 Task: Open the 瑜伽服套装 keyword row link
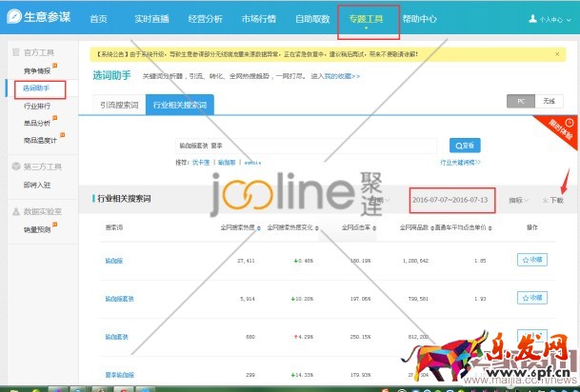[x=119, y=299]
